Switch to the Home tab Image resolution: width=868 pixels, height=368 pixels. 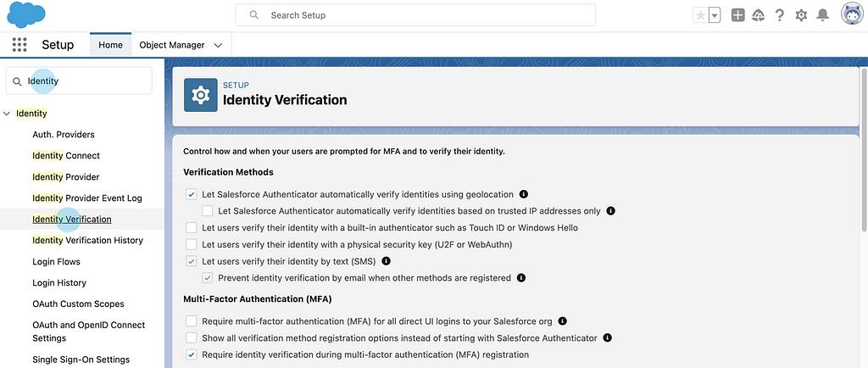point(110,45)
